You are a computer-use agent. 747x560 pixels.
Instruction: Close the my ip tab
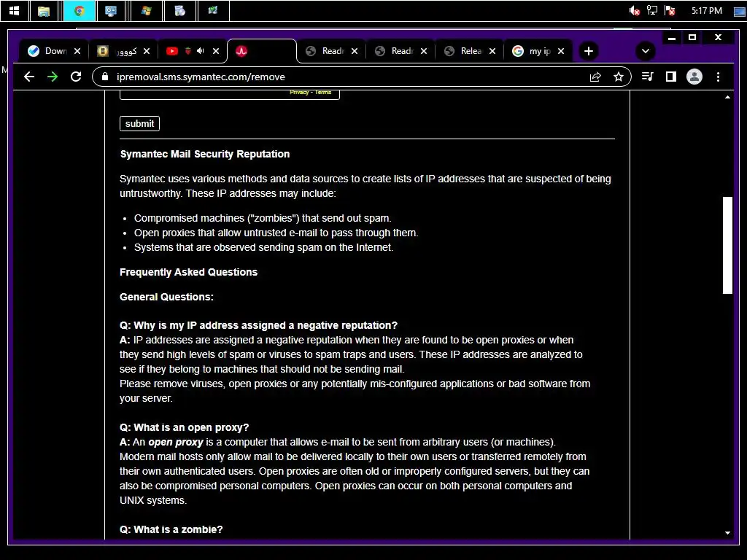coord(561,51)
